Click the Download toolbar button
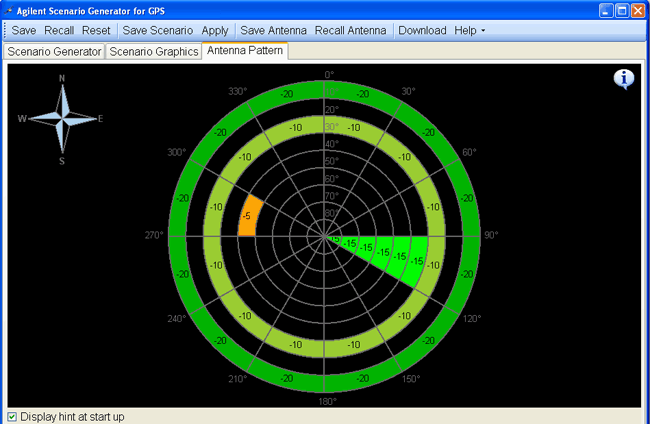Image resolution: width=650 pixels, height=424 pixels. click(422, 30)
